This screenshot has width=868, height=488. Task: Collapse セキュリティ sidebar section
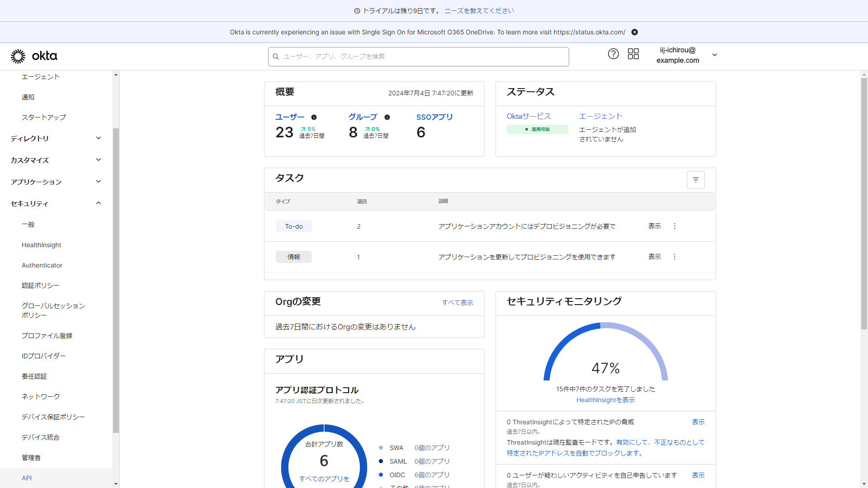click(x=56, y=203)
